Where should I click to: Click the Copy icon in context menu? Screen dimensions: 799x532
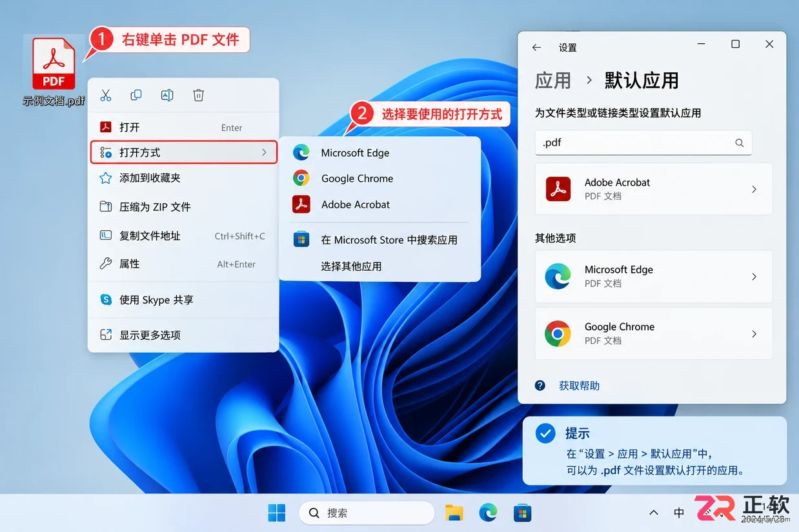(x=136, y=95)
